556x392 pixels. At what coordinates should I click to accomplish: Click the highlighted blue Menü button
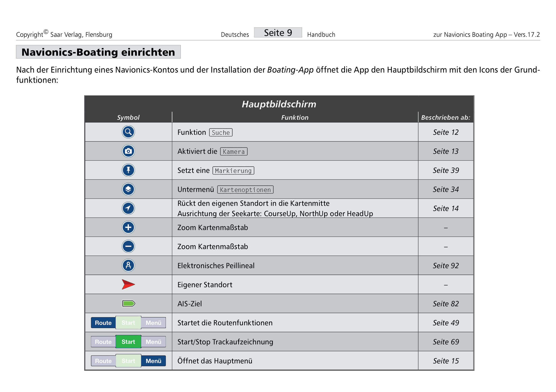(x=154, y=361)
